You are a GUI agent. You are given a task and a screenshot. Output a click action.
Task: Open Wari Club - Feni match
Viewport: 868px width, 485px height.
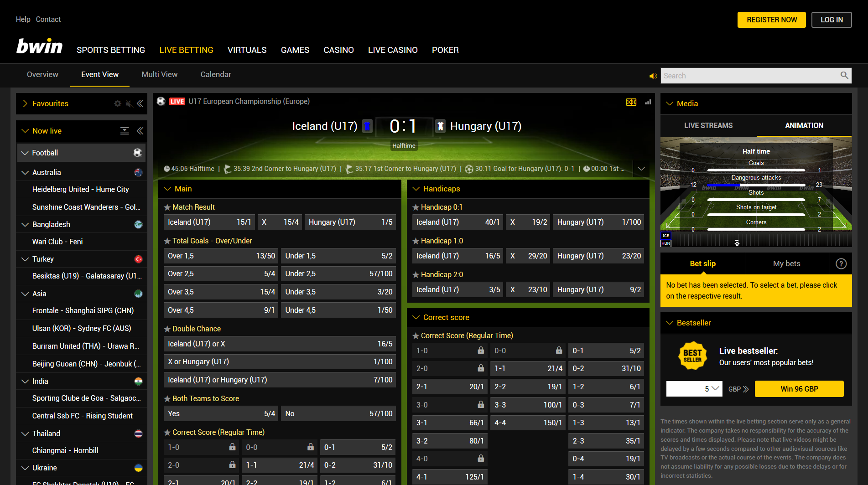coord(57,242)
